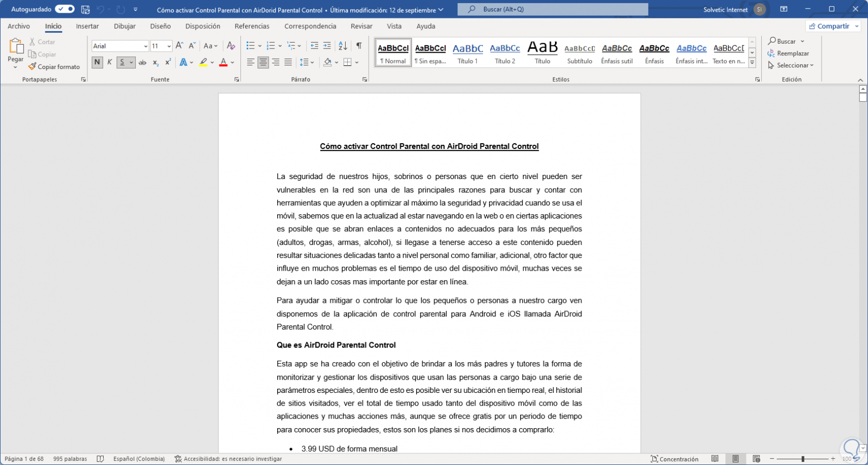Open the Archivo tab
Screen dimensions: 868x465
click(19, 26)
